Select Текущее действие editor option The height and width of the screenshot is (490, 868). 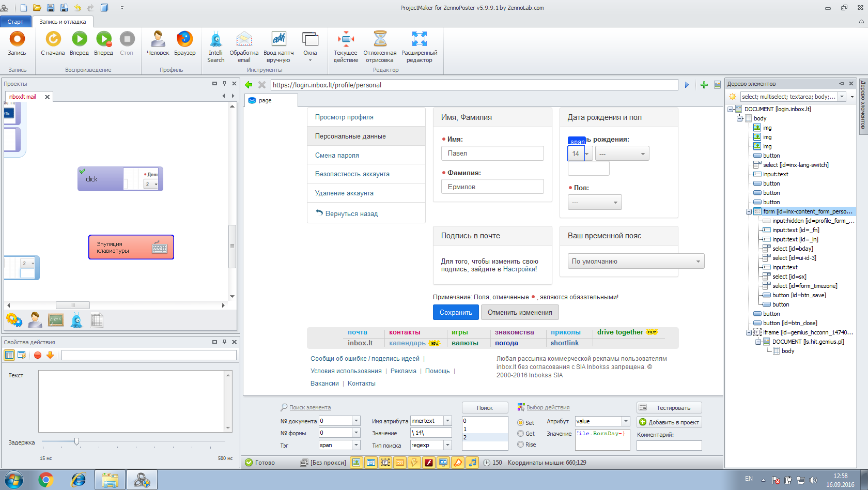tap(346, 47)
